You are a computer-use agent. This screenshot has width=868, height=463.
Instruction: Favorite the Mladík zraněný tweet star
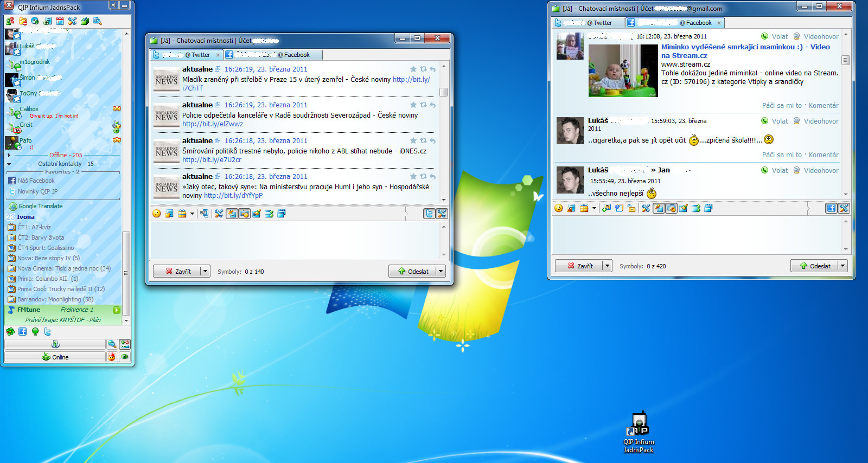pyautogui.click(x=413, y=69)
